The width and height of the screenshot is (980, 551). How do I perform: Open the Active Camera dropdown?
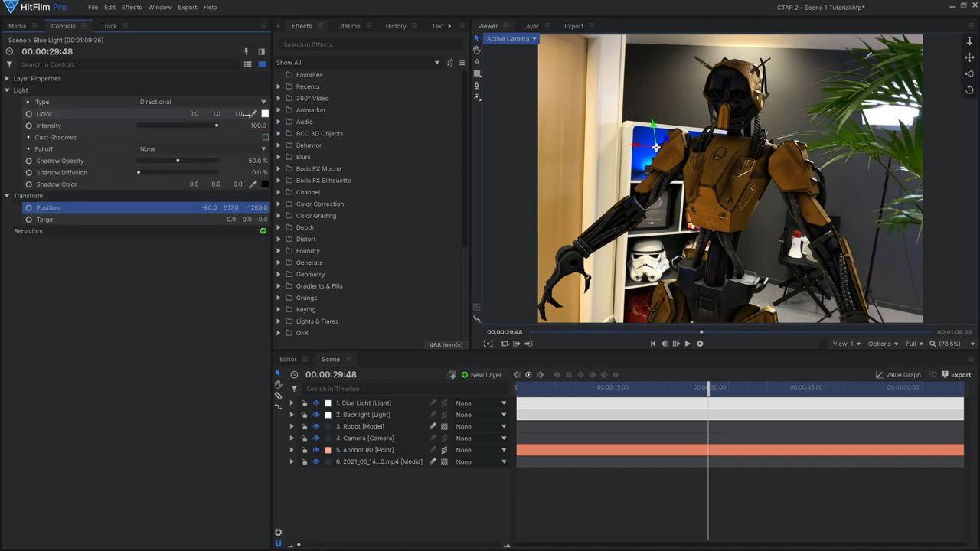510,39
